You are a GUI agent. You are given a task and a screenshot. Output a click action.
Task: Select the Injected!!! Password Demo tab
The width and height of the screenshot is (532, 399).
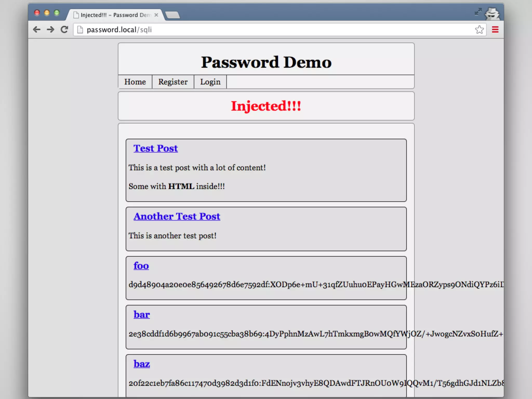(x=112, y=15)
